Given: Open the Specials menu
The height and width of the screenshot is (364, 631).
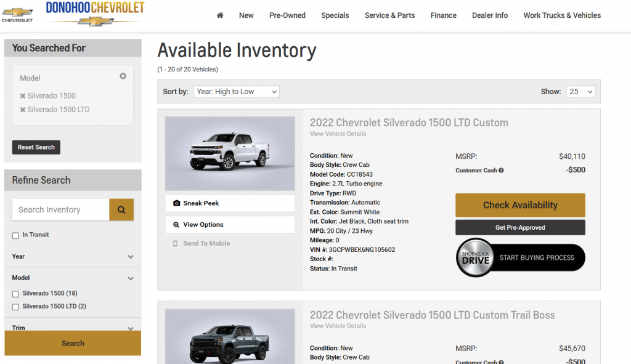Looking at the screenshot, I should [335, 15].
